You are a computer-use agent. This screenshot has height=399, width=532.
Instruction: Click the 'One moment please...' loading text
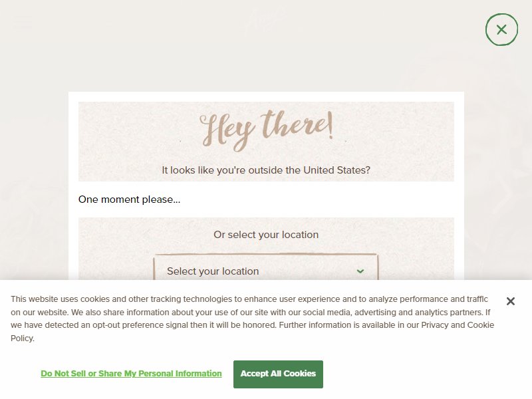pyautogui.click(x=129, y=199)
